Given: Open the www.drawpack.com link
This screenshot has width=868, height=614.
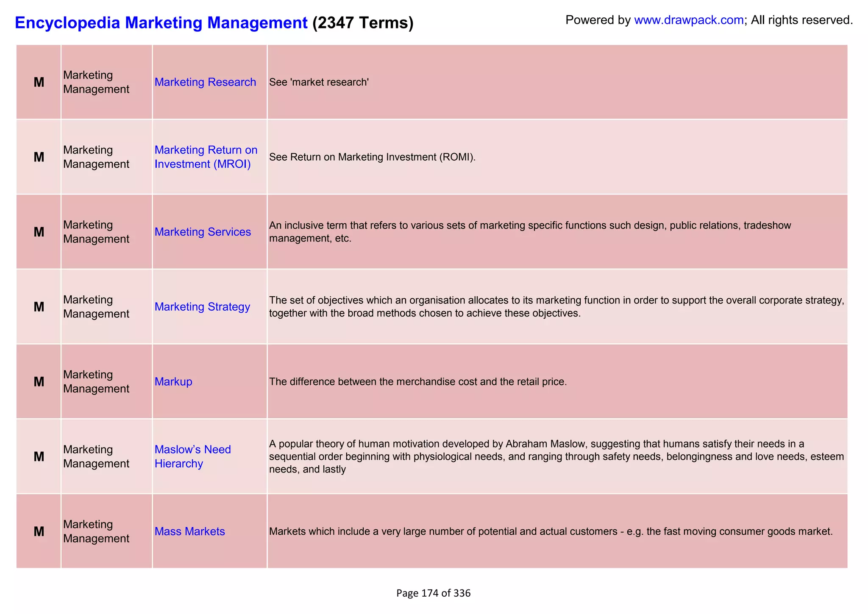Looking at the screenshot, I should tap(689, 20).
